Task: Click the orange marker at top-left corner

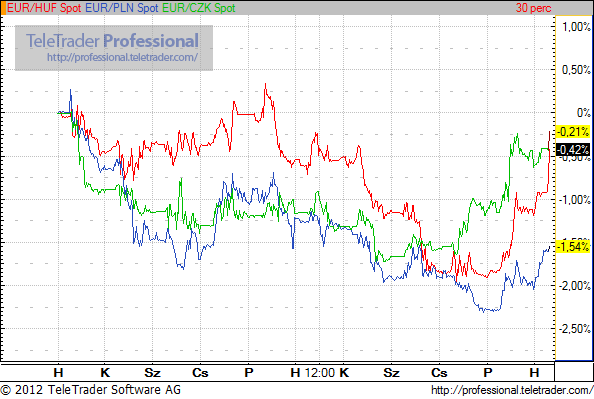Action: pyautogui.click(x=3, y=8)
